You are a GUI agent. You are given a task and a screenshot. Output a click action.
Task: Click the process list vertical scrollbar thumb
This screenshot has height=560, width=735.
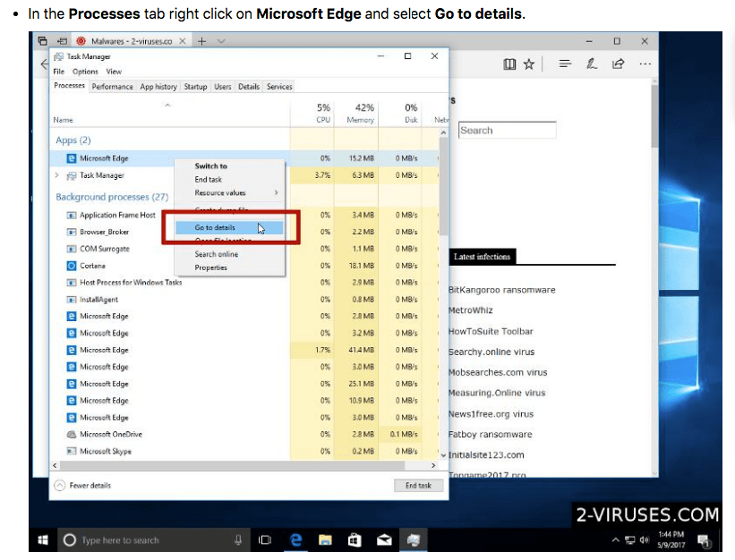coord(443,186)
